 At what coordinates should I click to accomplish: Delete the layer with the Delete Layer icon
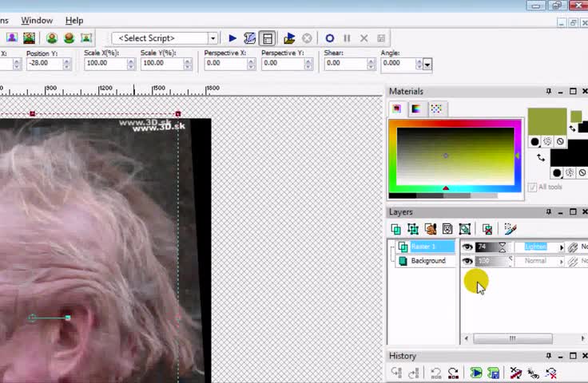pos(487,229)
